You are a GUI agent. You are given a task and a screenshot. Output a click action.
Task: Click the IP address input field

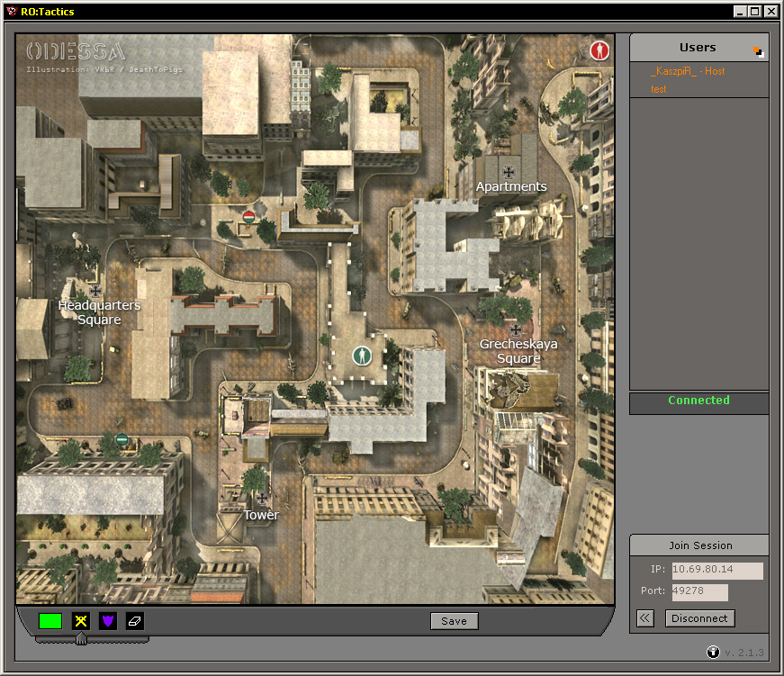tap(717, 571)
